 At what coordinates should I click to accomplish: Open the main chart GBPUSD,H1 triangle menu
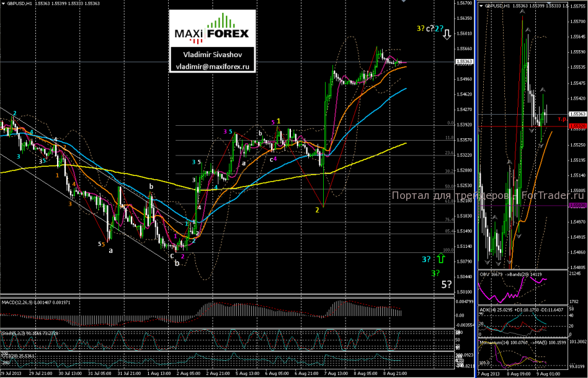tap(4, 4)
